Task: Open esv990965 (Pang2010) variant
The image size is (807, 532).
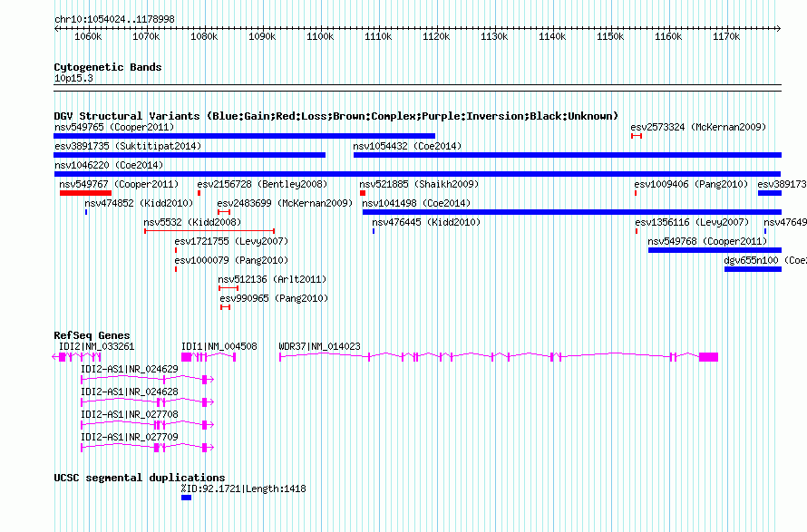Action: point(274,298)
